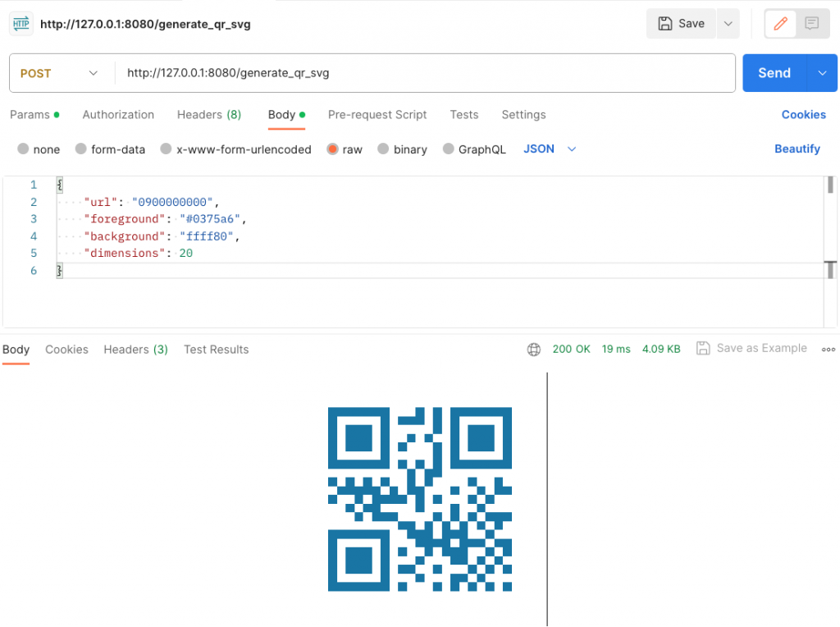Switch to the Params tab
This screenshot has height=627, width=840.
34,115
